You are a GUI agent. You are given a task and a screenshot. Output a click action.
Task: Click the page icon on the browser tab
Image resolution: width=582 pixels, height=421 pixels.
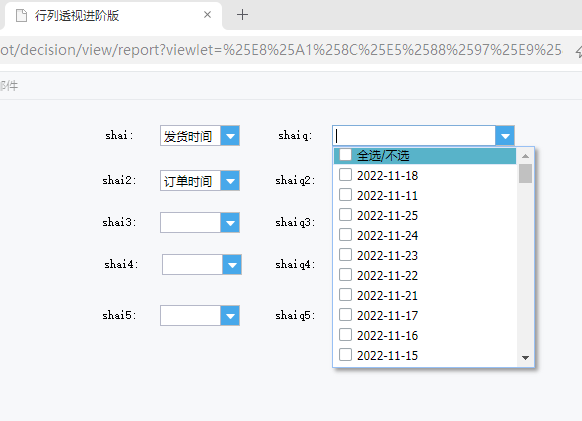pyautogui.click(x=22, y=16)
